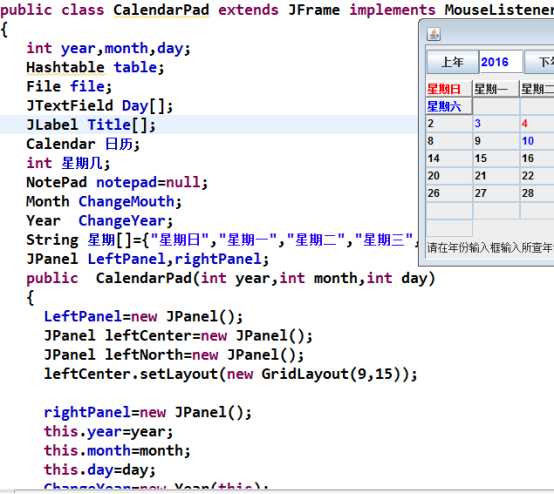
Task: Select blue day cell 10 in the calendar
Action: click(x=537, y=141)
